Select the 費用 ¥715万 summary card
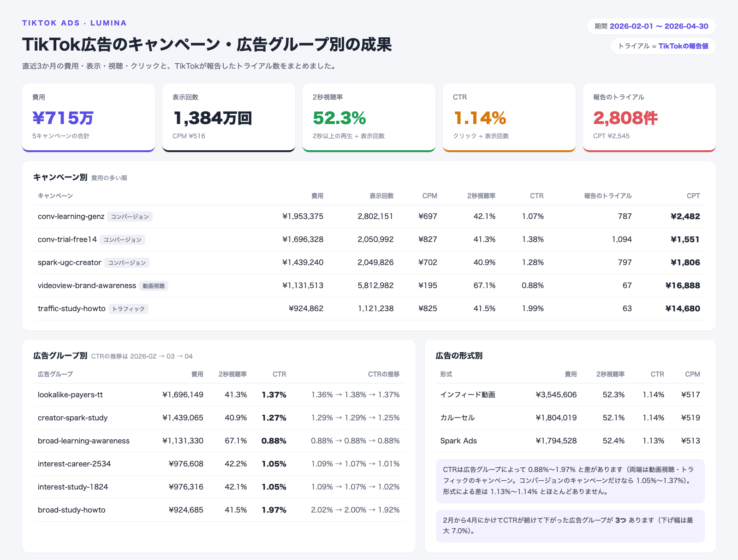 pos(89,118)
